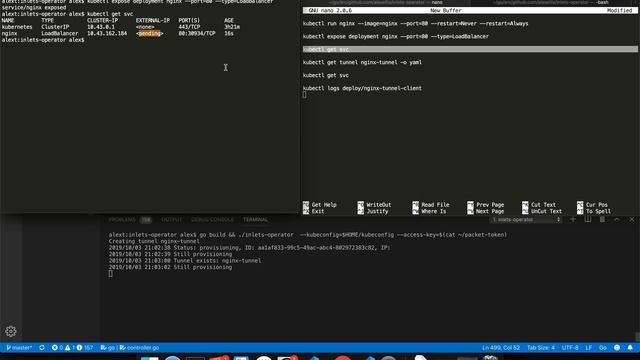Switch to the DEBUG CONSOLE tab
Screen dimensions: 640x360
pyautogui.click(x=213, y=220)
